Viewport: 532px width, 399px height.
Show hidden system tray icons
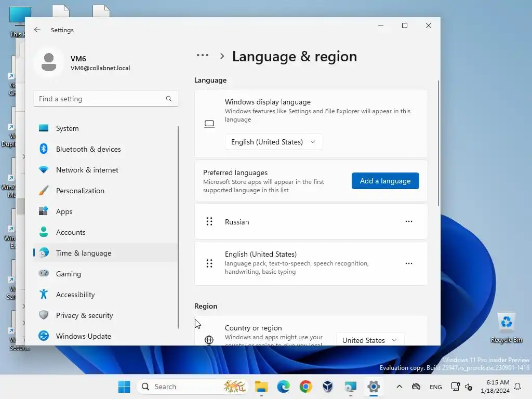tap(400, 387)
